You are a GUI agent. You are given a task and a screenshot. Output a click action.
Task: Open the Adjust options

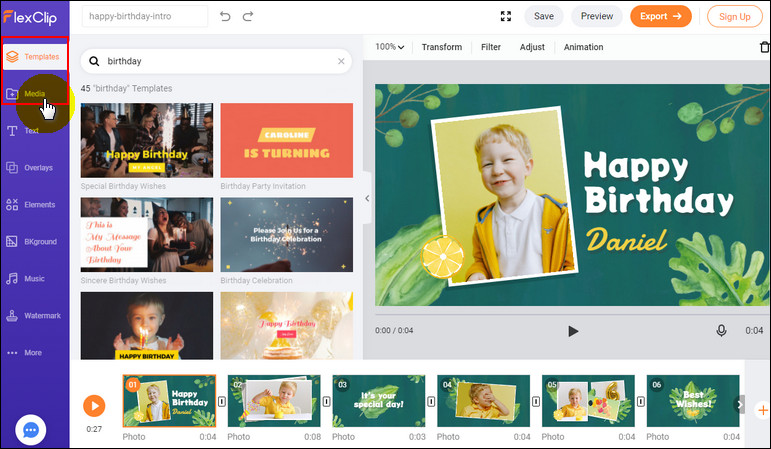click(532, 47)
